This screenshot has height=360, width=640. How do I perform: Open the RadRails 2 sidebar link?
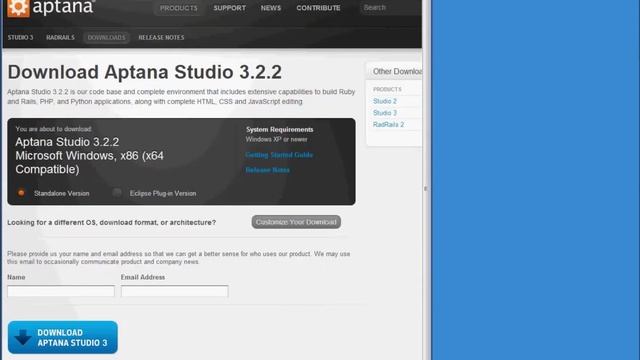pos(388,124)
